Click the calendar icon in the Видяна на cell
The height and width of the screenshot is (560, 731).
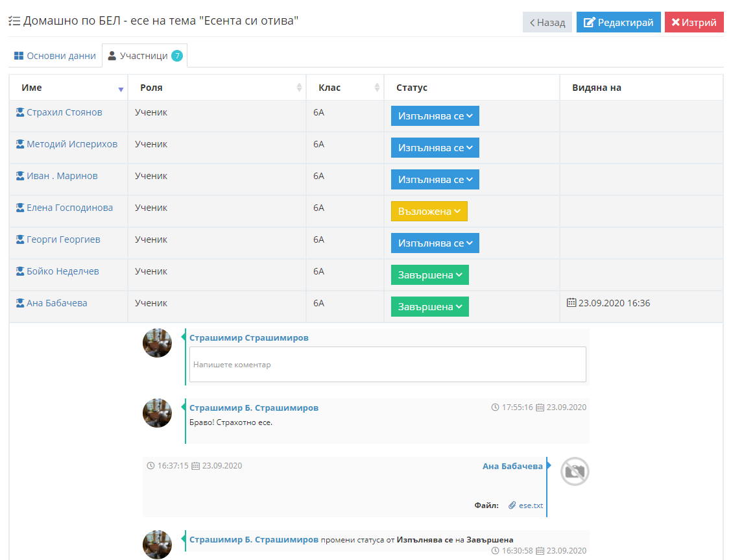pyautogui.click(x=571, y=303)
